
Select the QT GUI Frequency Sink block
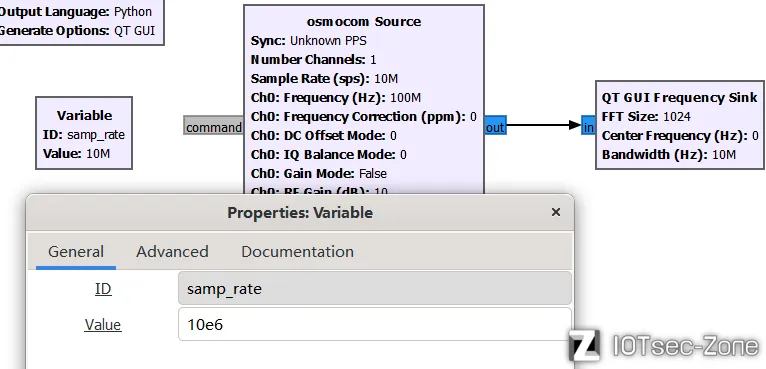click(x=680, y=125)
